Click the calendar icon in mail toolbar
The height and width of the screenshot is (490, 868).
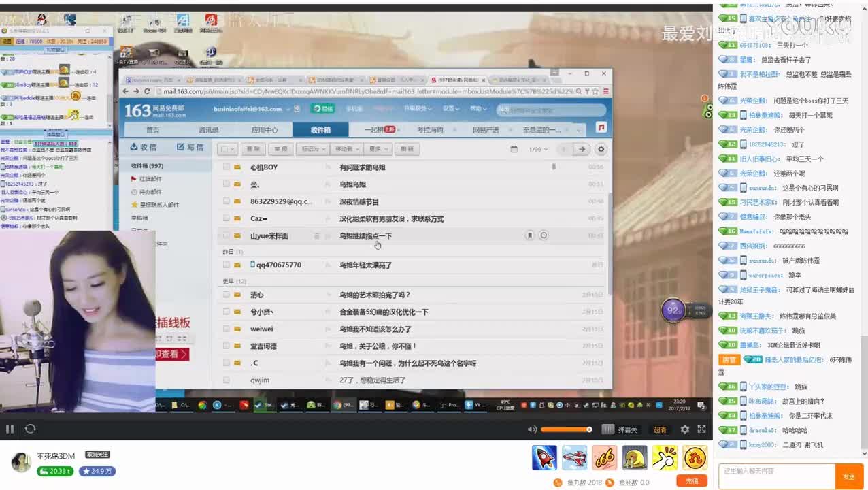click(514, 149)
